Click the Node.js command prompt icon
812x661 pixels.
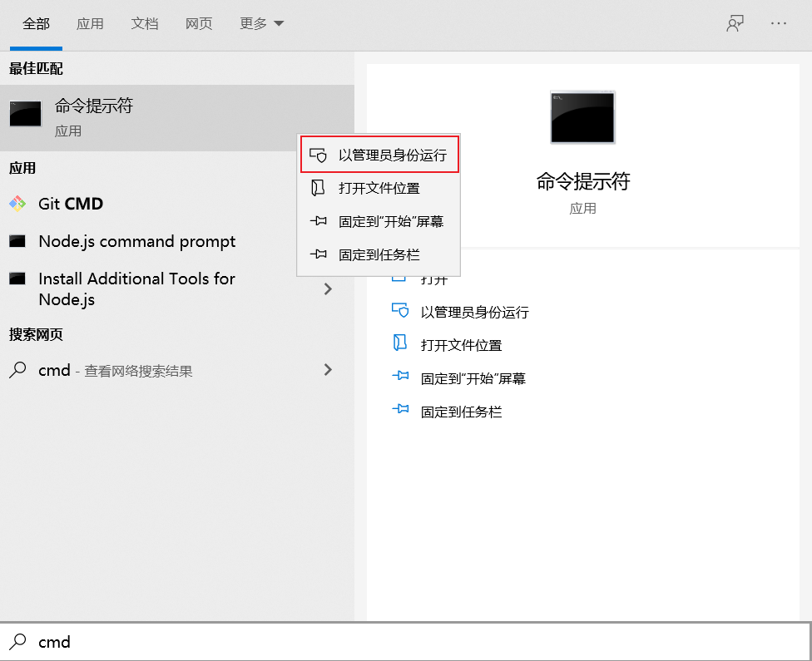(17, 241)
